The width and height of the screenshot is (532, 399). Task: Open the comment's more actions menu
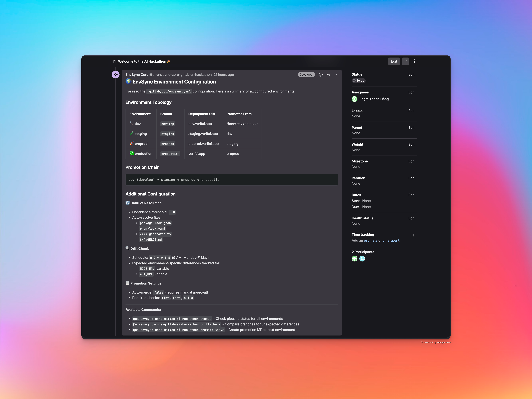pyautogui.click(x=336, y=75)
